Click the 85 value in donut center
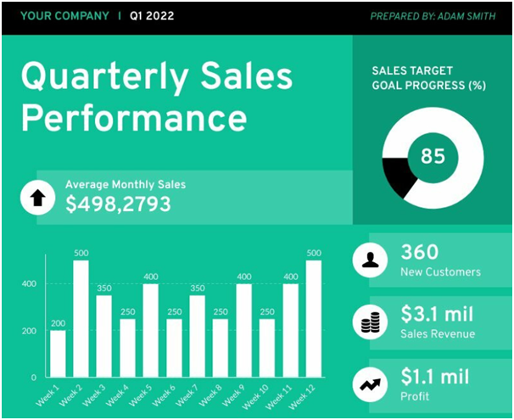Screen dimensions: 514x420 pyautogui.click(x=433, y=156)
